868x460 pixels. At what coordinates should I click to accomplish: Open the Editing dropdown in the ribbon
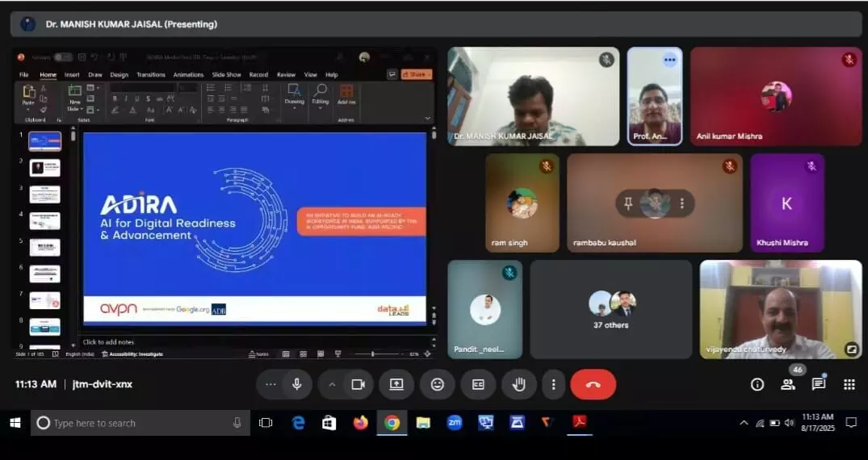pos(320,96)
